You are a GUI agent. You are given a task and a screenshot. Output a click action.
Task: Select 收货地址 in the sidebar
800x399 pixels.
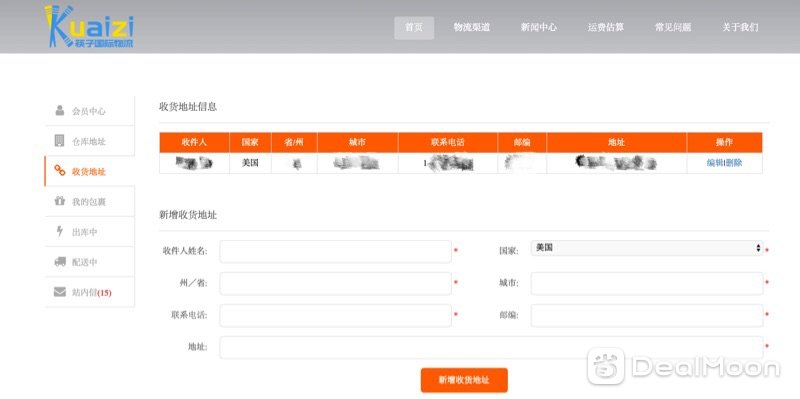(x=89, y=171)
